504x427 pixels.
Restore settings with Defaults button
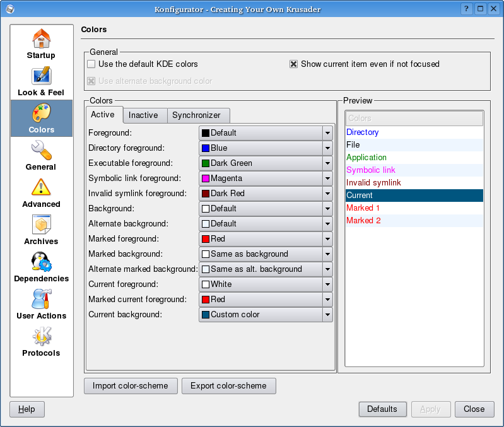[x=382, y=409]
